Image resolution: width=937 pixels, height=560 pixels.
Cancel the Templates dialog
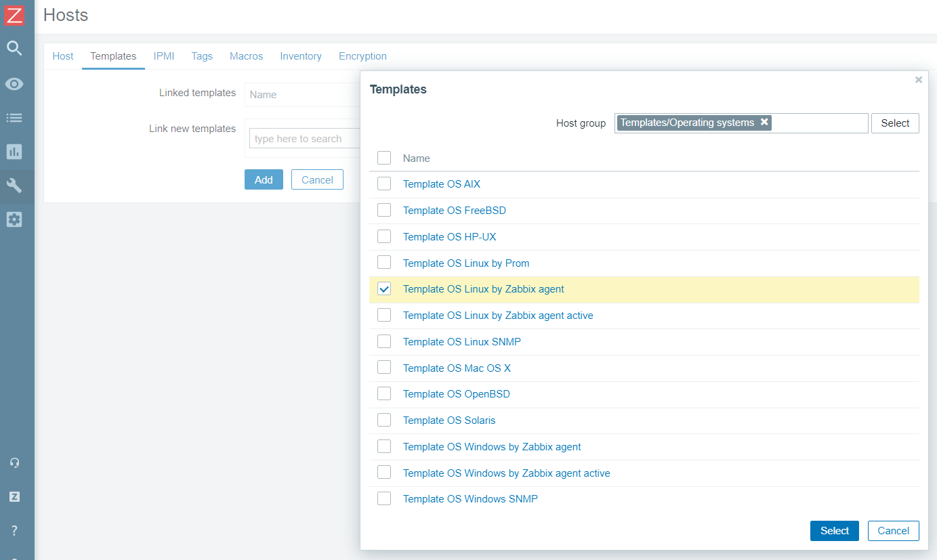pyautogui.click(x=893, y=531)
